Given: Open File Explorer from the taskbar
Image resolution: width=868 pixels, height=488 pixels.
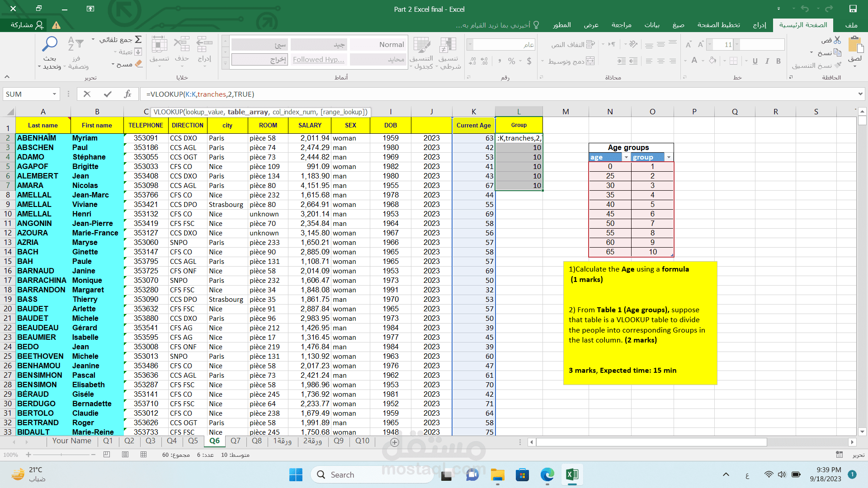Looking at the screenshot, I should pyautogui.click(x=498, y=474).
